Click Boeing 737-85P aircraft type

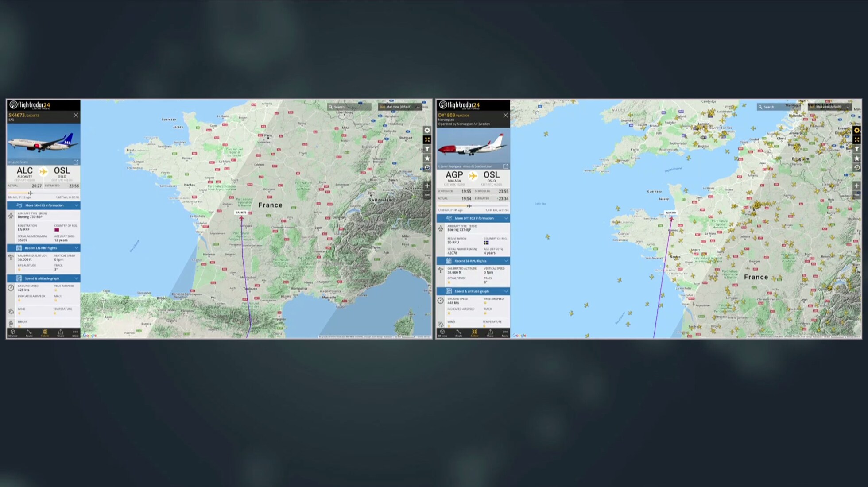(x=30, y=217)
